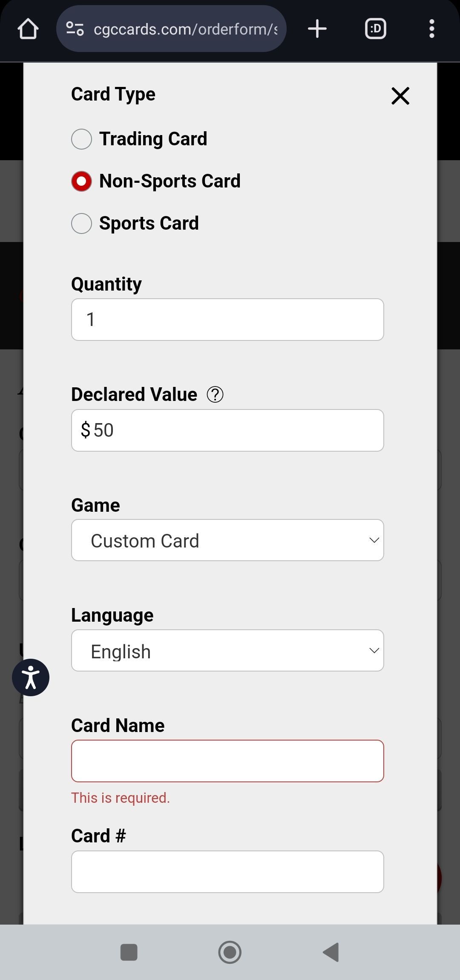
Task: Tap the Android home circle button
Action: click(230, 952)
